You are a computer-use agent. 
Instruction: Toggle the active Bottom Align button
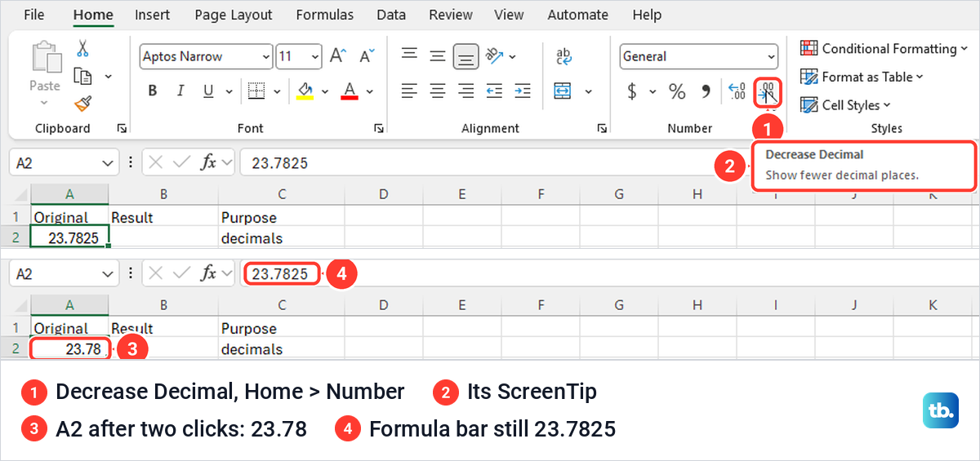[465, 56]
